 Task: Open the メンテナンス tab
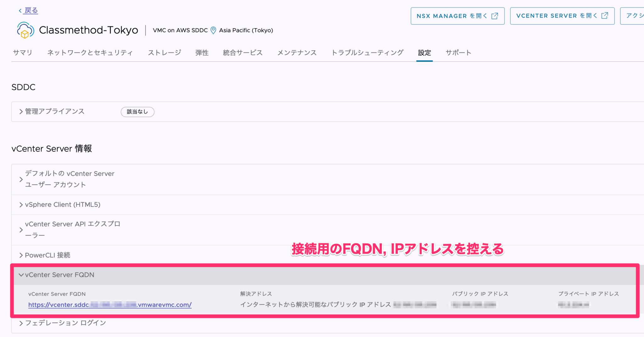[297, 53]
